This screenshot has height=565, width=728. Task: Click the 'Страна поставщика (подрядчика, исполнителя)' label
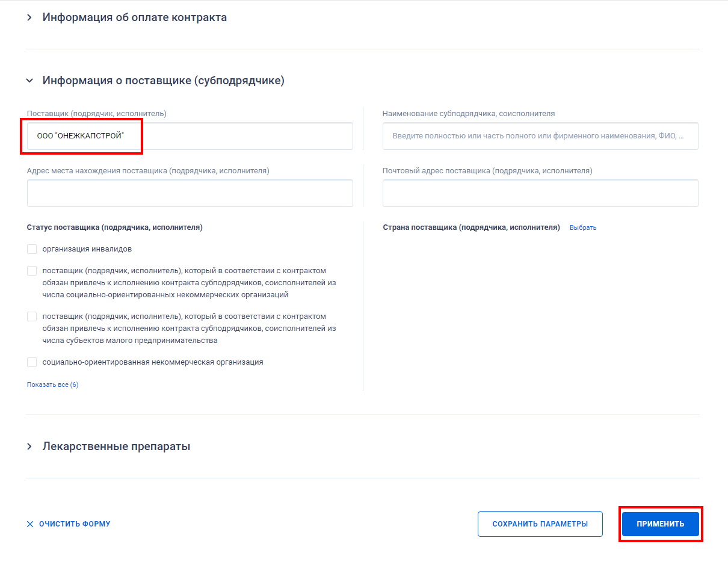(x=471, y=227)
